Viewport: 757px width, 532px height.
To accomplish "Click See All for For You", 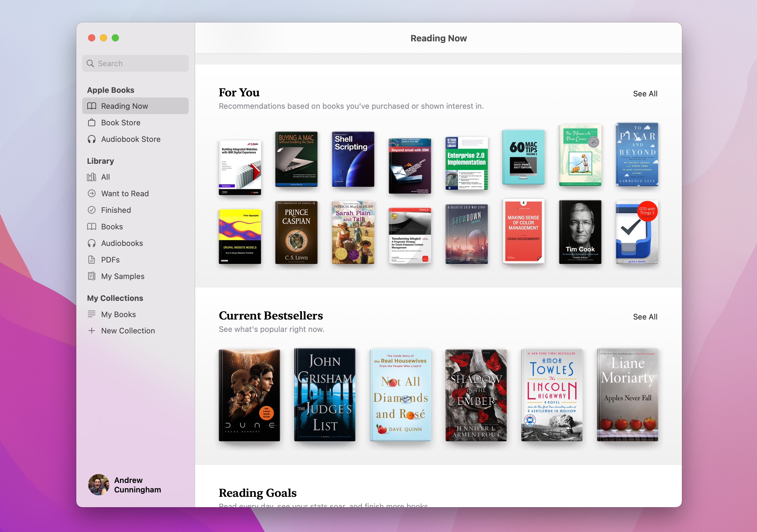I will pos(645,94).
